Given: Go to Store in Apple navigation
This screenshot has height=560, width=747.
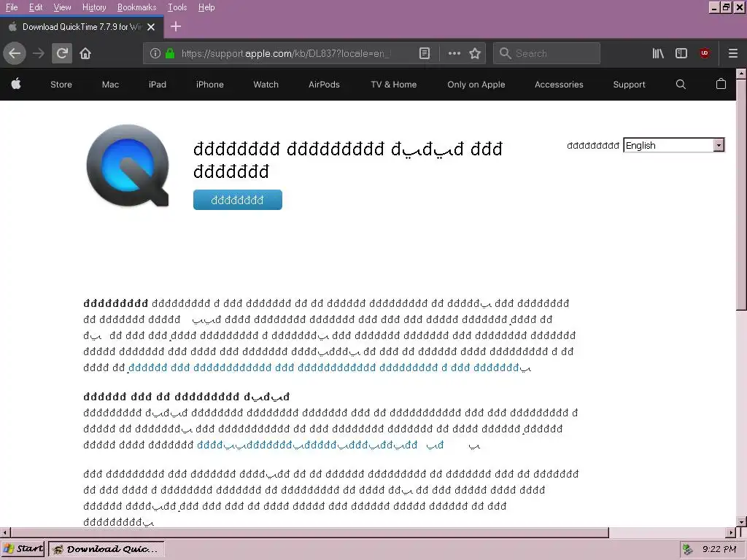Looking at the screenshot, I should tap(61, 85).
